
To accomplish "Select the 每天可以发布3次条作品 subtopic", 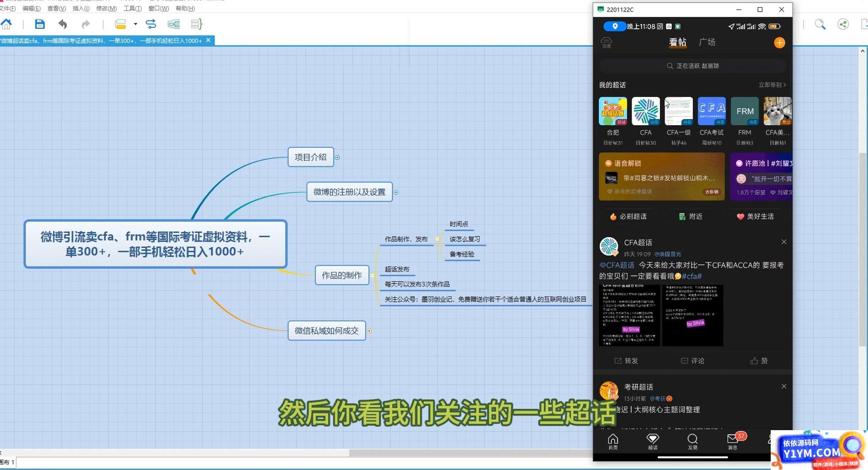I will click(417, 284).
